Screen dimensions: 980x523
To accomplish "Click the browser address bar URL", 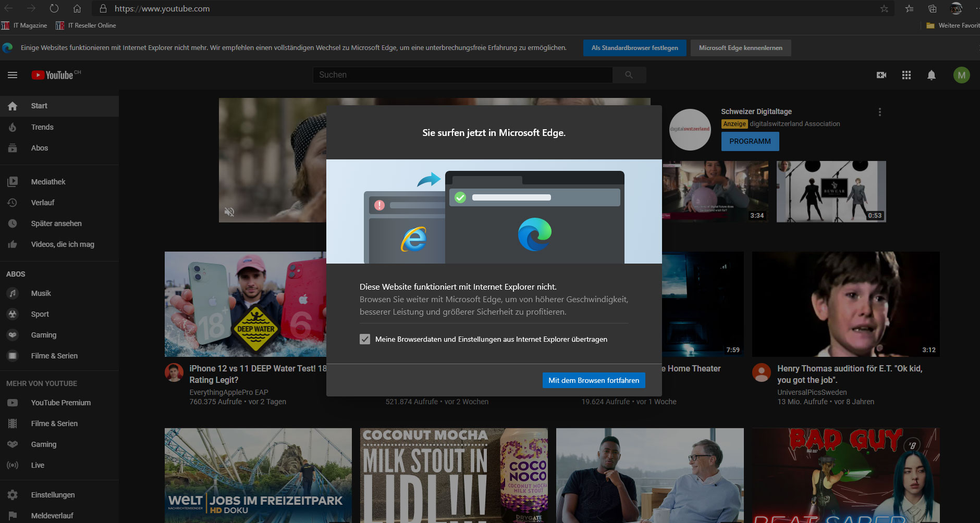I will pos(162,9).
